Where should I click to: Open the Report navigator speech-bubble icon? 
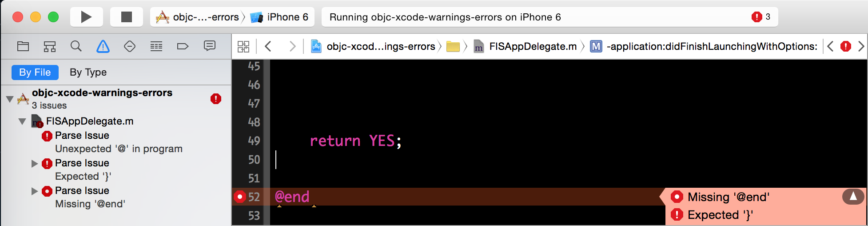pyautogui.click(x=209, y=46)
